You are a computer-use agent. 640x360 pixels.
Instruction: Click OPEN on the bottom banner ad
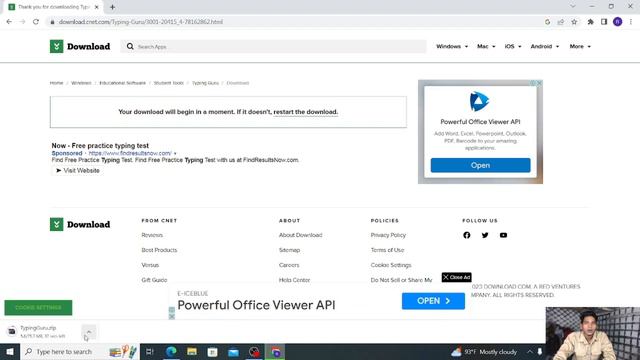point(433,301)
